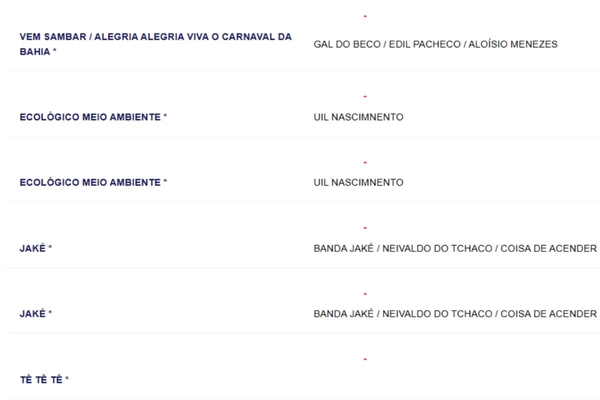Click red dash above first UIL NASCIMNENTO
The height and width of the screenshot is (400, 600).
(365, 96)
